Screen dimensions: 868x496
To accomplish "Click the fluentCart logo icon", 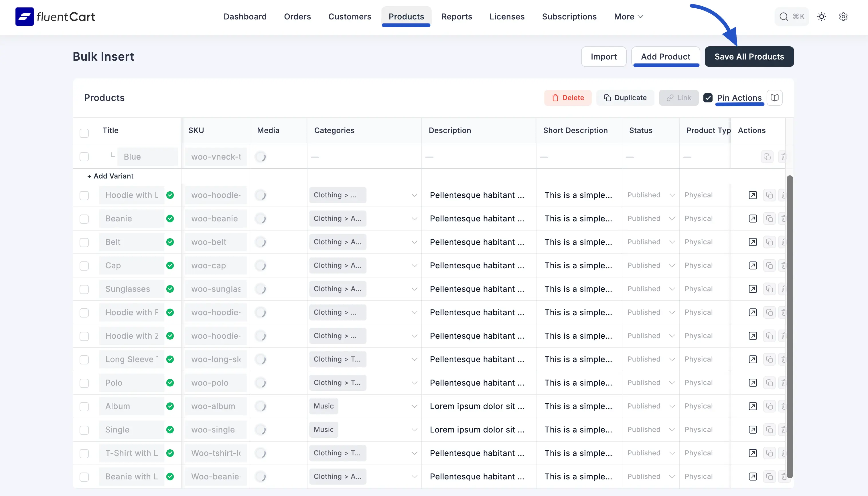I will click(x=24, y=16).
